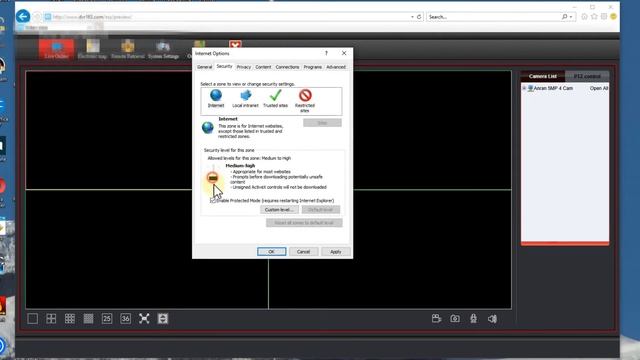The image size is (640, 360).
Task: Switch to the Connections tab
Action: [287, 67]
